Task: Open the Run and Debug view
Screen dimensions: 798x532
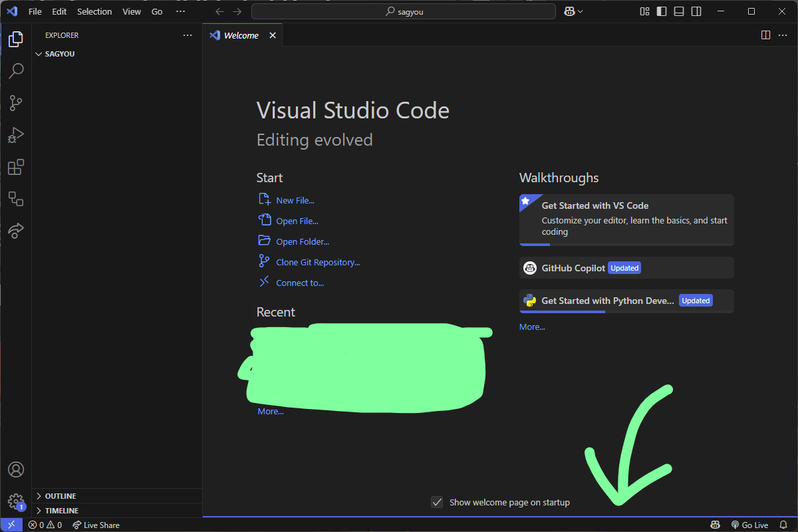Action: click(x=16, y=135)
